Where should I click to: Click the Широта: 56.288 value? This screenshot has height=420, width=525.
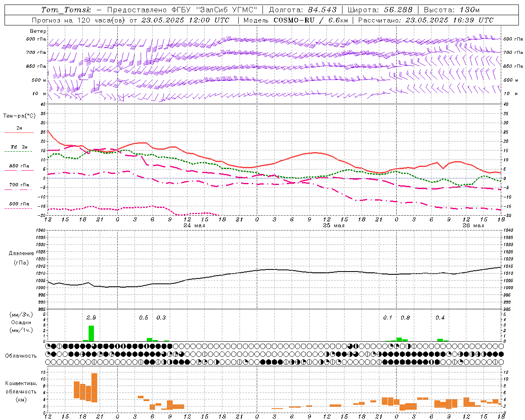(380, 10)
